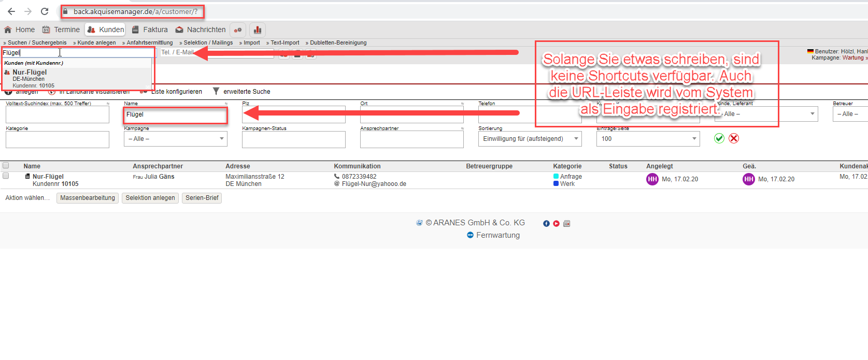The width and height of the screenshot is (868, 360).
Task: Click the phone icon for 0872339482
Action: pyautogui.click(x=337, y=177)
